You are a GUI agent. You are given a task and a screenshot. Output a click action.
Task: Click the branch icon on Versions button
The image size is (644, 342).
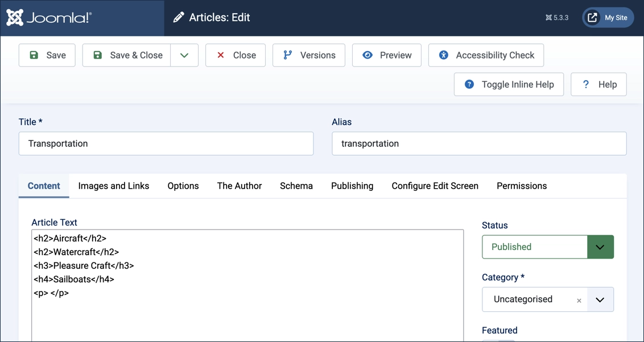(x=287, y=55)
